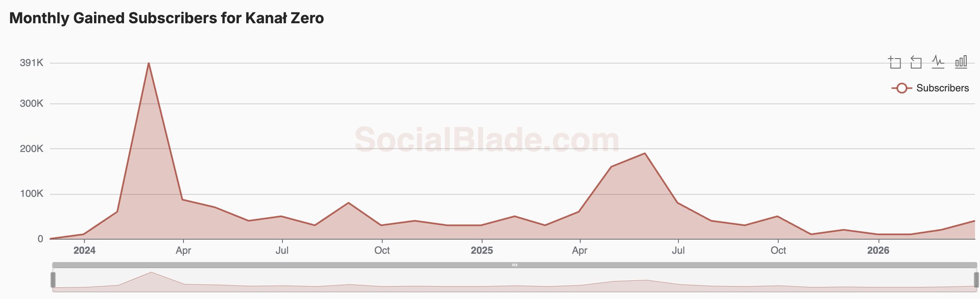Click the 391K peak data point

pos(149,63)
